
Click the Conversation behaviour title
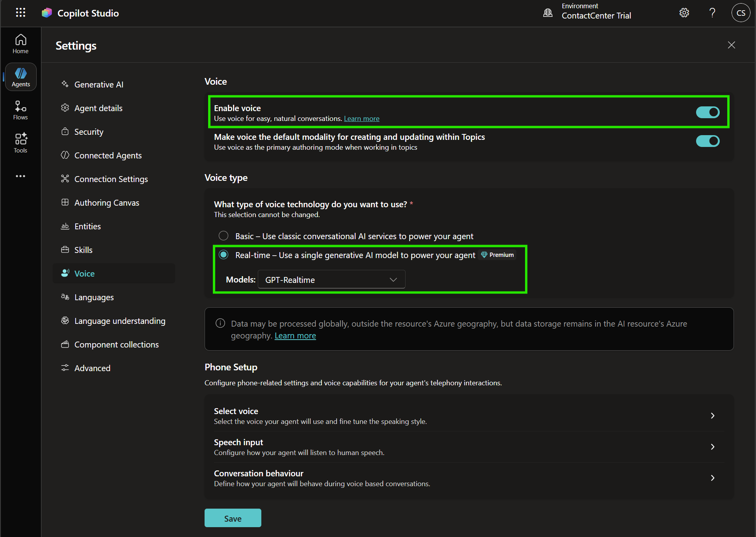click(259, 473)
